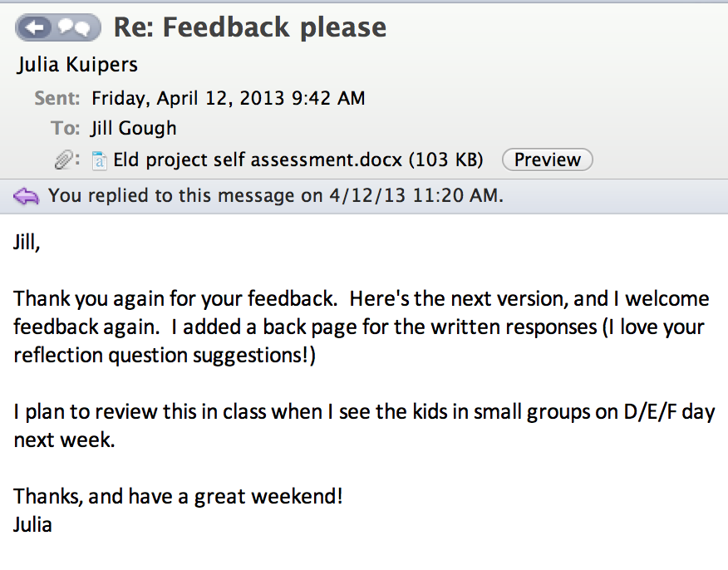Preview the attached document
Image resolution: width=728 pixels, height=570 pixels.
pyautogui.click(x=547, y=160)
